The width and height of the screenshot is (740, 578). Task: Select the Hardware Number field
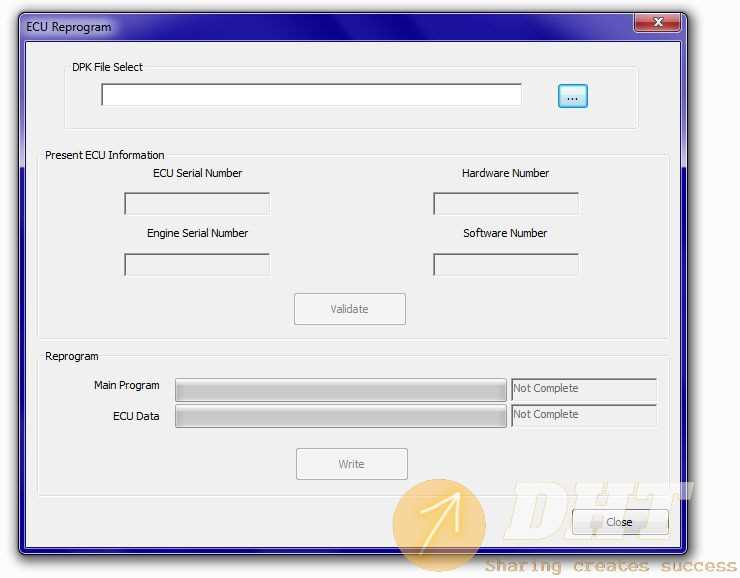pos(506,203)
